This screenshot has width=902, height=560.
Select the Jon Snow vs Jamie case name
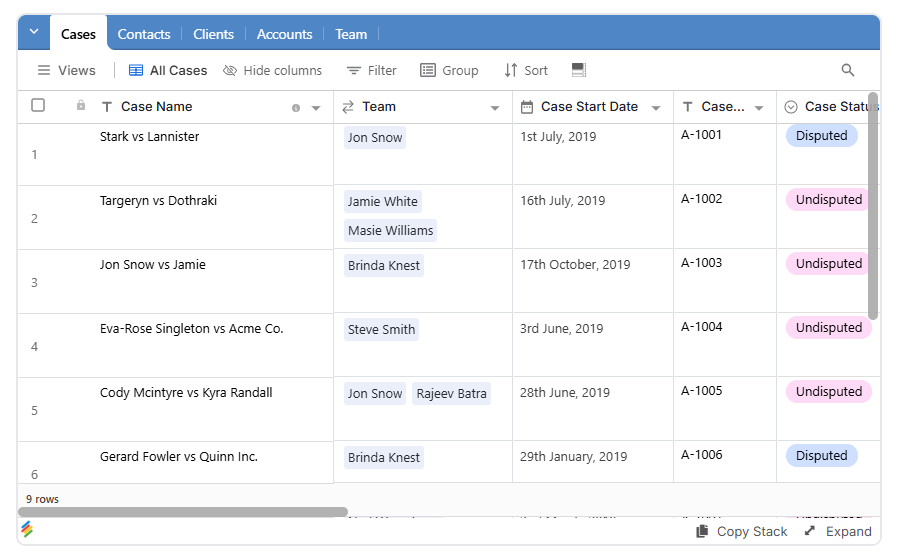pos(152,264)
